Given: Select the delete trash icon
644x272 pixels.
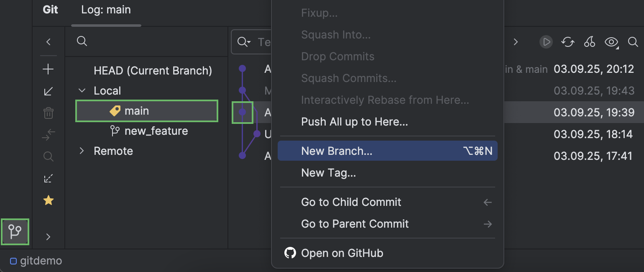Looking at the screenshot, I should (x=48, y=113).
